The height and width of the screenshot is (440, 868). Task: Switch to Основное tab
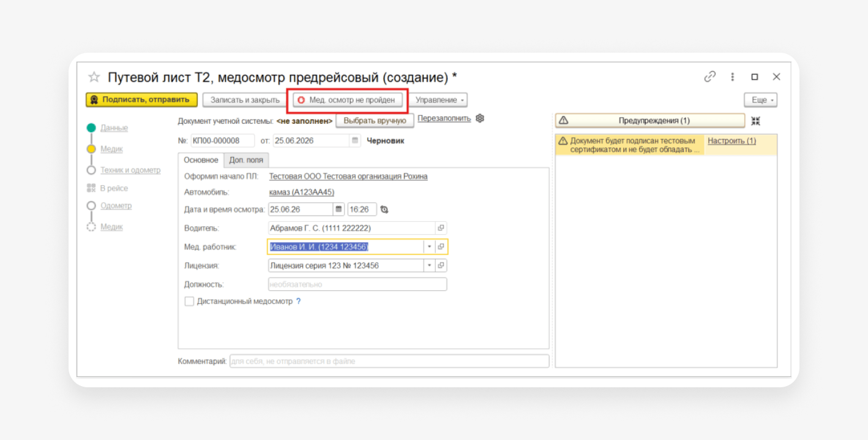201,160
